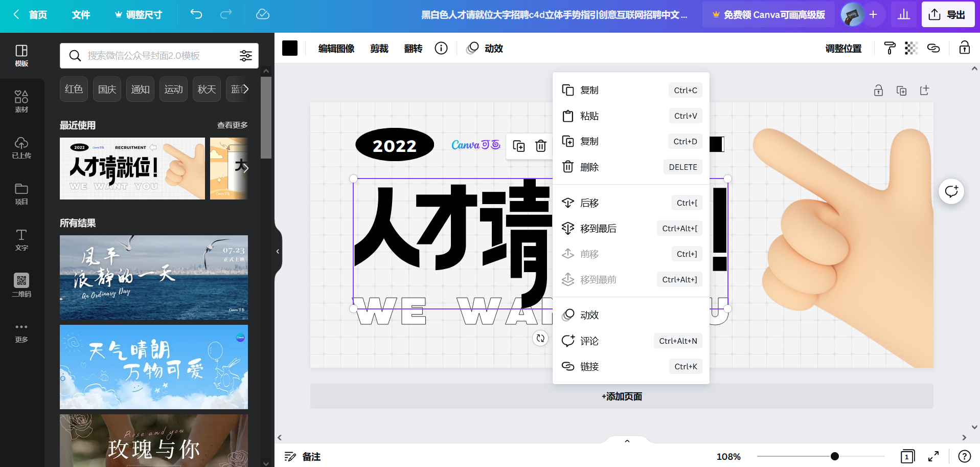Viewport: 980px width, 467px height.
Task: Add link via toolbar chain icon
Action: (x=933, y=48)
